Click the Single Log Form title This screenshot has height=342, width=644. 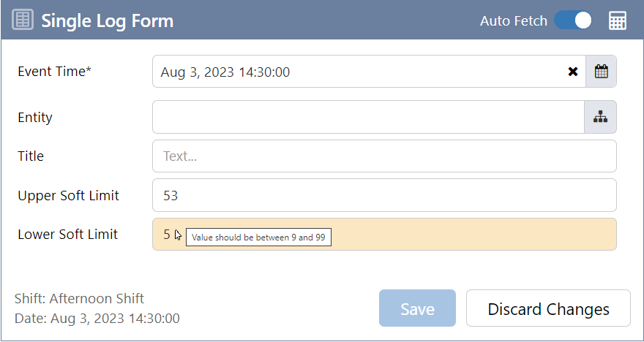(x=108, y=20)
